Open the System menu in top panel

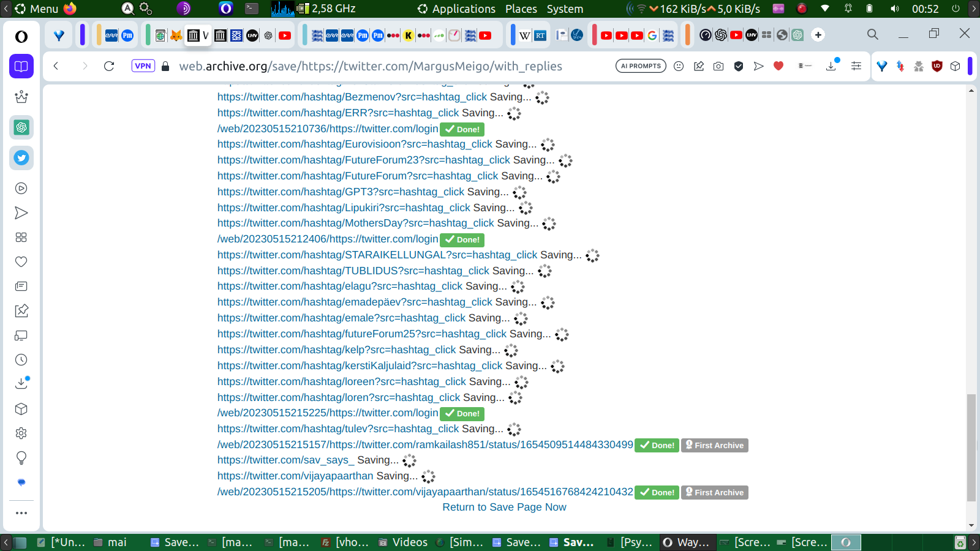click(x=565, y=9)
